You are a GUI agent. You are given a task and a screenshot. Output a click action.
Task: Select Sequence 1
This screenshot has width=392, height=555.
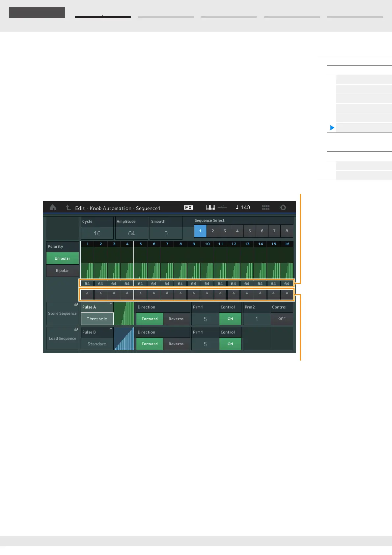(x=200, y=231)
